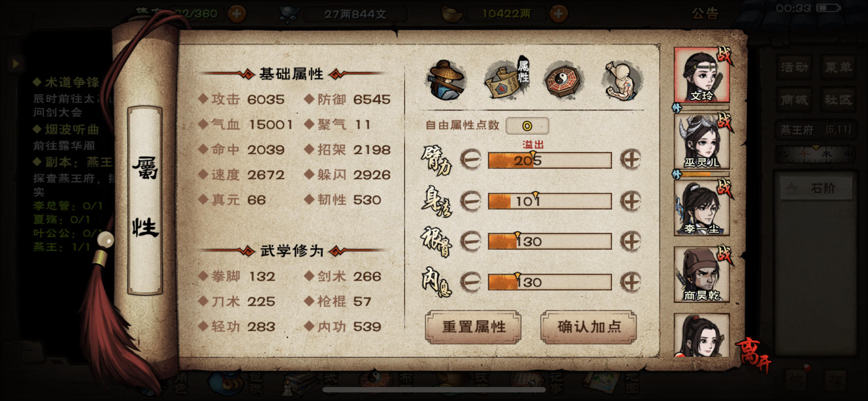Decrease 根骨 with its minus button
Image resolution: width=868 pixels, height=401 pixels.
pyautogui.click(x=470, y=241)
